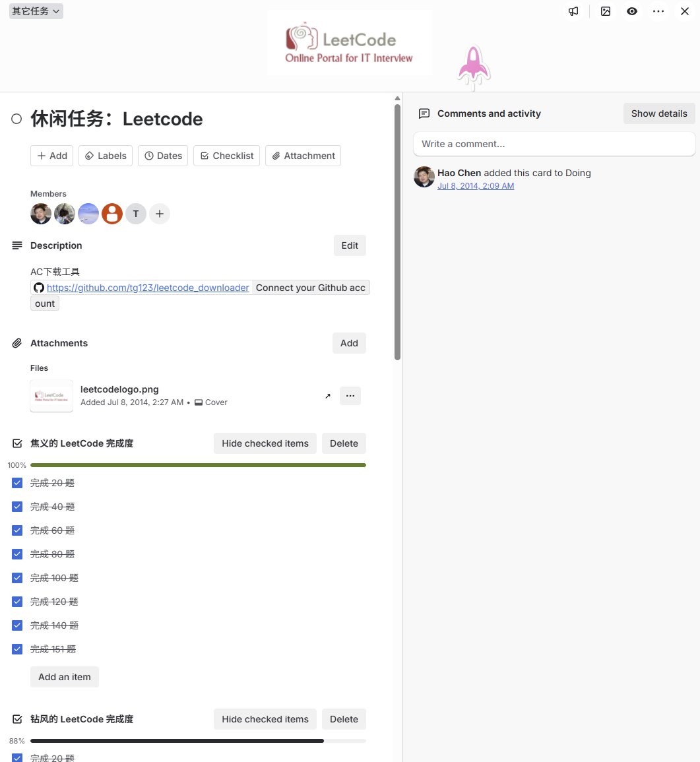
Task: Edit the description
Action: pyautogui.click(x=350, y=245)
